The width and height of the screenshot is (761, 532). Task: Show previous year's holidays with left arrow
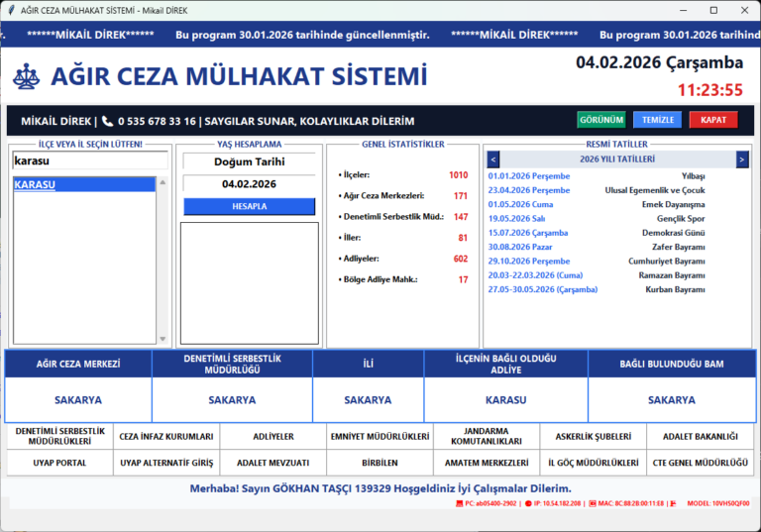pos(493,160)
